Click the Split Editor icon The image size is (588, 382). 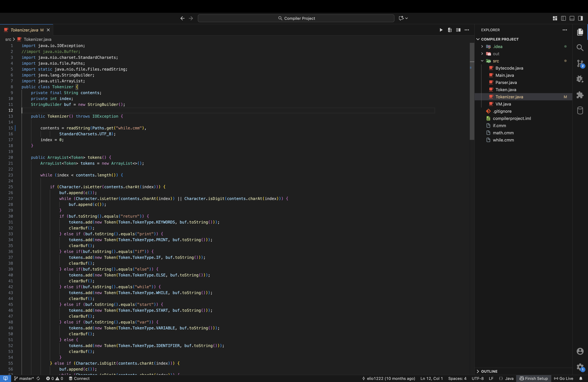458,30
